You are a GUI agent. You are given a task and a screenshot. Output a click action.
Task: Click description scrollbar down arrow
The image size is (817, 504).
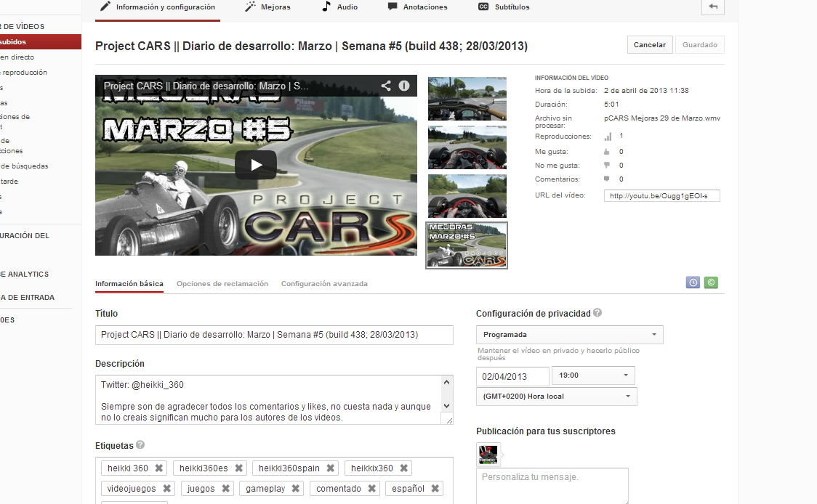click(446, 406)
